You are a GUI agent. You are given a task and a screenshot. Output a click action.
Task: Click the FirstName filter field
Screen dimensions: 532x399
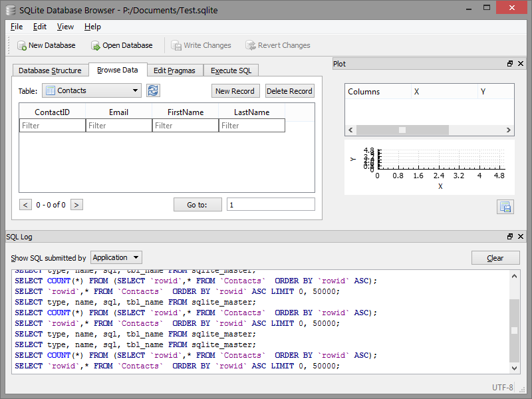185,125
